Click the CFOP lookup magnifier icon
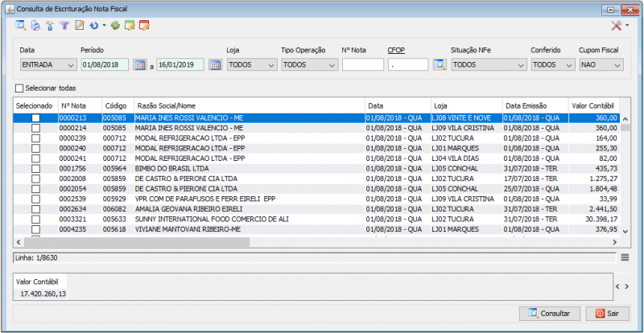This screenshot has width=644, height=333. coord(440,65)
